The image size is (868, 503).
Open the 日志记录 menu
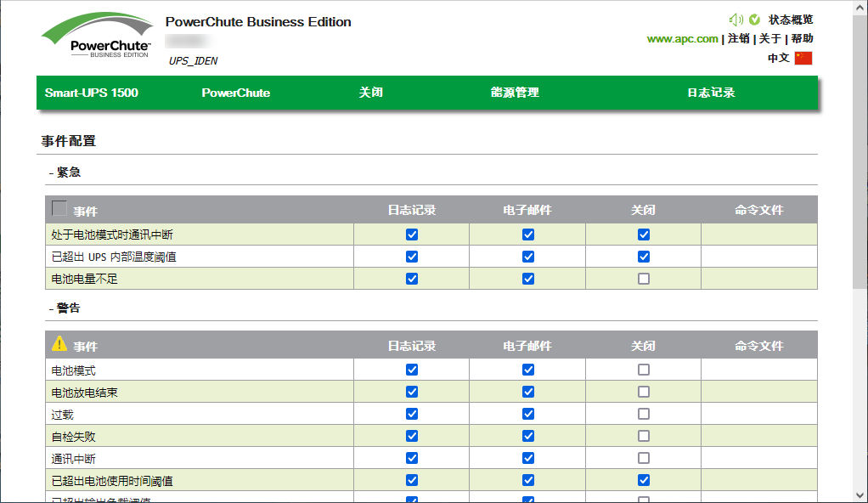coord(711,93)
